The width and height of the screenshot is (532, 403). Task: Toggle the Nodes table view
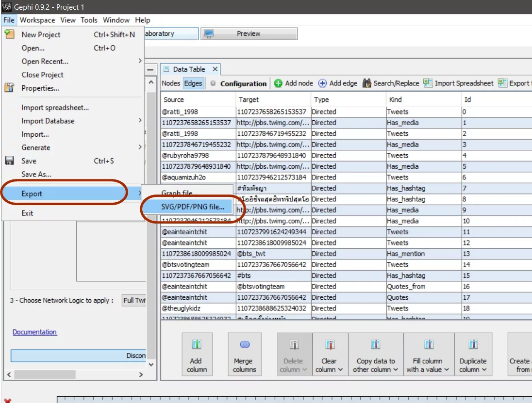[171, 83]
